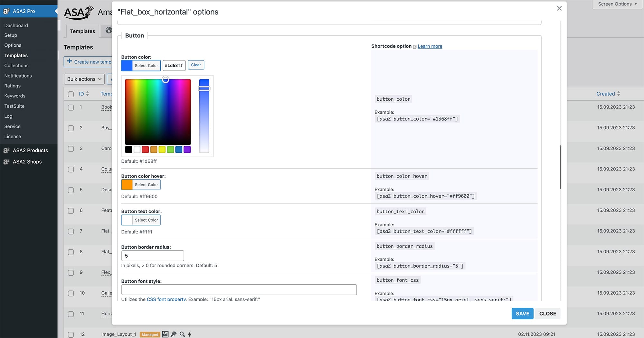Check the checkbox for row ID 11
This screenshot has height=338, width=644.
[71, 314]
